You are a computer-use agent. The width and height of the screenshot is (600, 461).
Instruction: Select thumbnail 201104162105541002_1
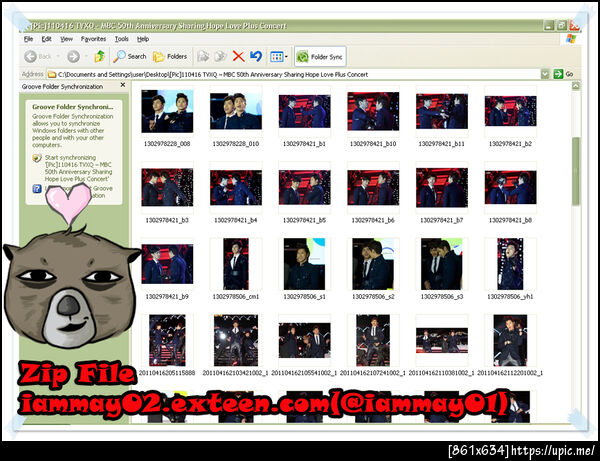coord(305,340)
